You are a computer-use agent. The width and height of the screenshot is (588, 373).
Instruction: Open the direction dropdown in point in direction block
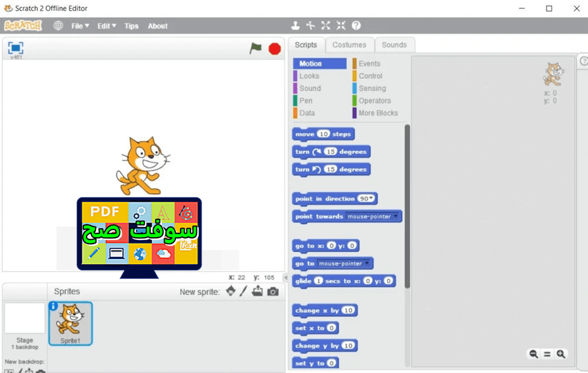[x=371, y=198]
